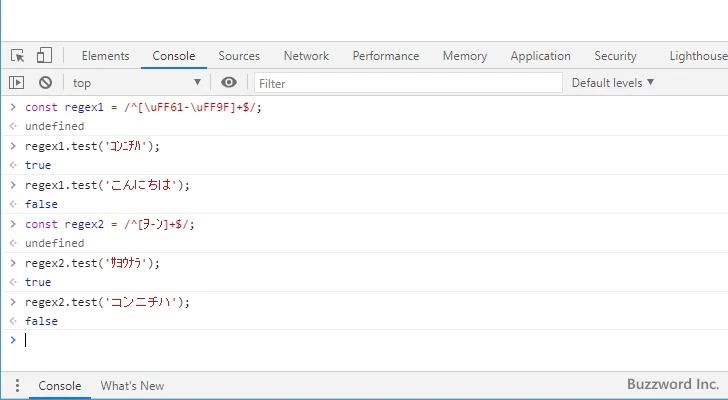Select the Performance tab
The image size is (728, 400).
(385, 56)
